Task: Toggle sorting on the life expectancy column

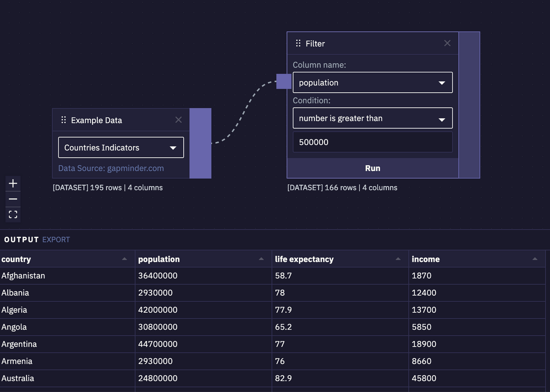Action: 398,259
